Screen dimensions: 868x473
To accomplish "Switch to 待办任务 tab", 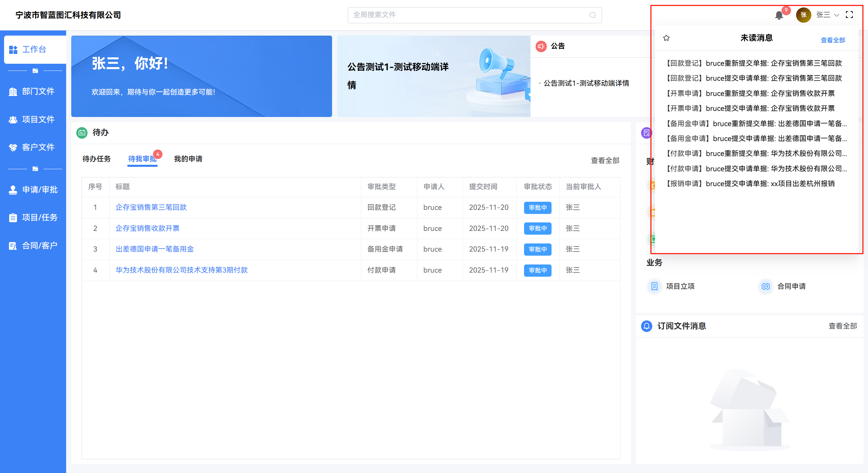I will (96, 159).
